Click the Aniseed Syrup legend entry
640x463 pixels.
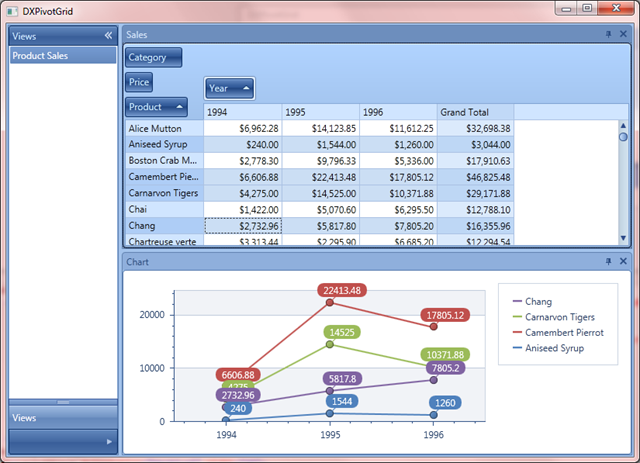[x=548, y=348]
